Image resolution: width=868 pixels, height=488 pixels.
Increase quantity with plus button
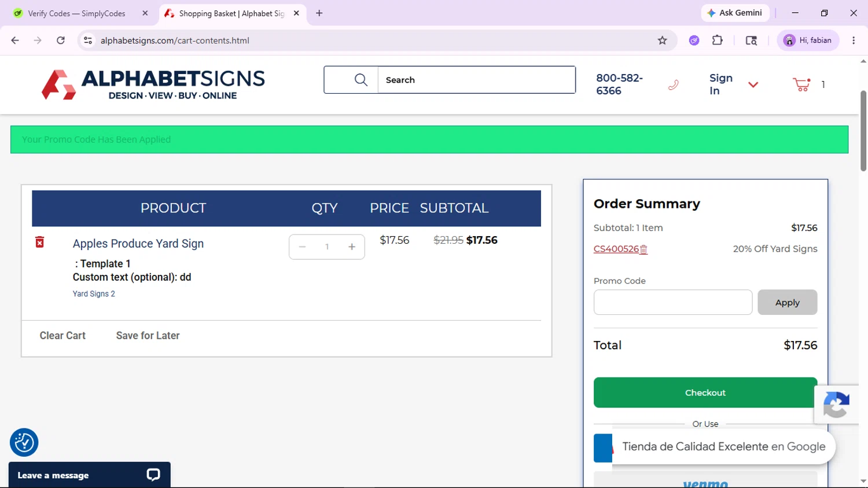pos(352,247)
